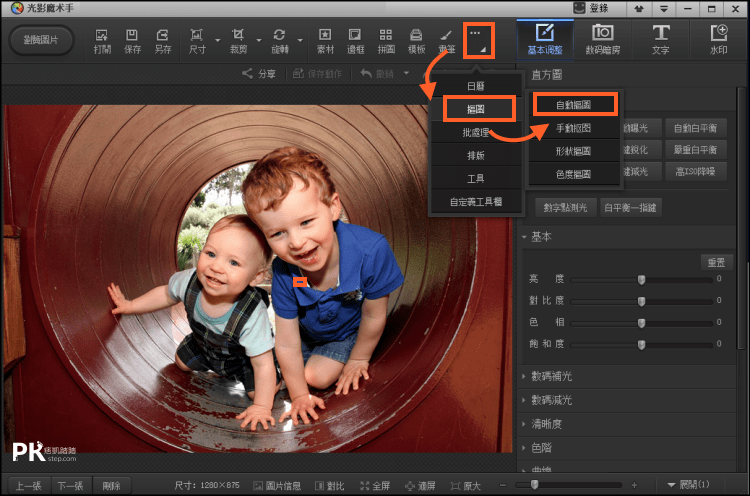Click the 分享 (Share) icon
The image size is (750, 496).
247,74
